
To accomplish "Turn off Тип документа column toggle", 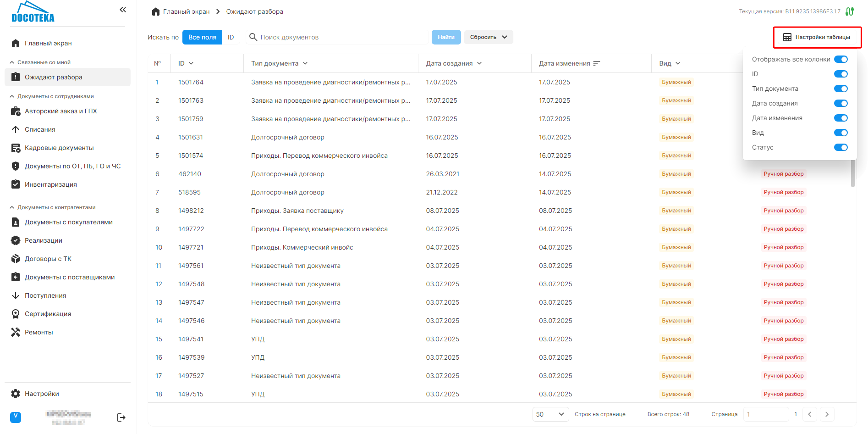I will [x=841, y=89].
